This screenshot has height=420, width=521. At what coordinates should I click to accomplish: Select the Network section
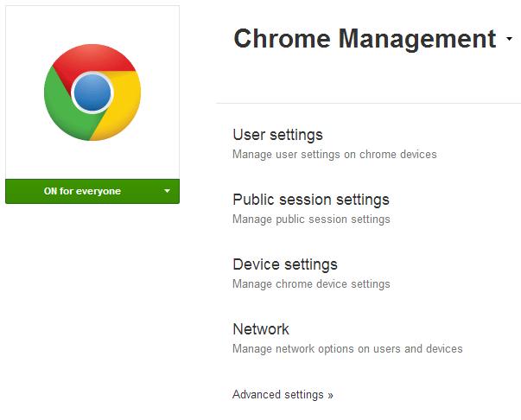click(x=261, y=329)
